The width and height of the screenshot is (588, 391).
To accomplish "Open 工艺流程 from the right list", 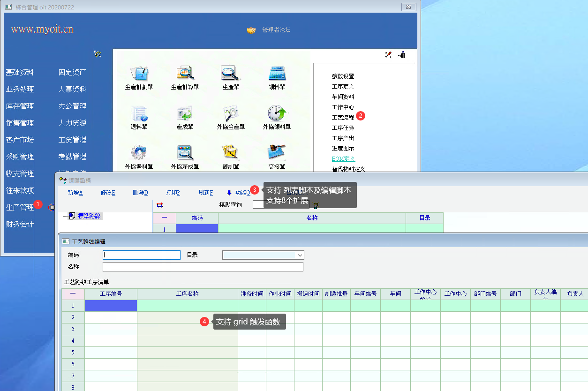I will tap(343, 118).
